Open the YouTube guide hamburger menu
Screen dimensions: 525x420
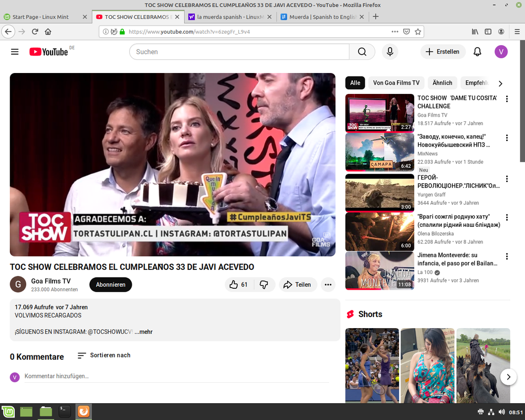tap(15, 51)
